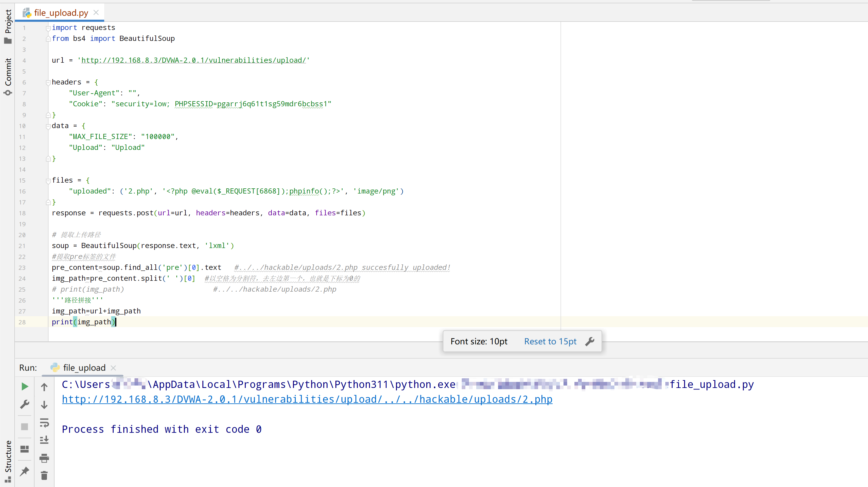The image size is (868, 487).
Task: Collapse the files dictionary fold marker
Action: pyautogui.click(x=48, y=181)
